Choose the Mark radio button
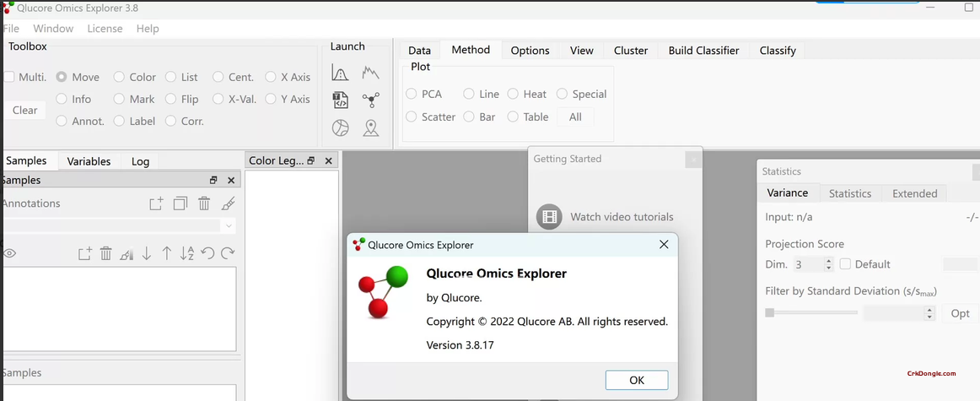The image size is (980, 401). tap(119, 99)
